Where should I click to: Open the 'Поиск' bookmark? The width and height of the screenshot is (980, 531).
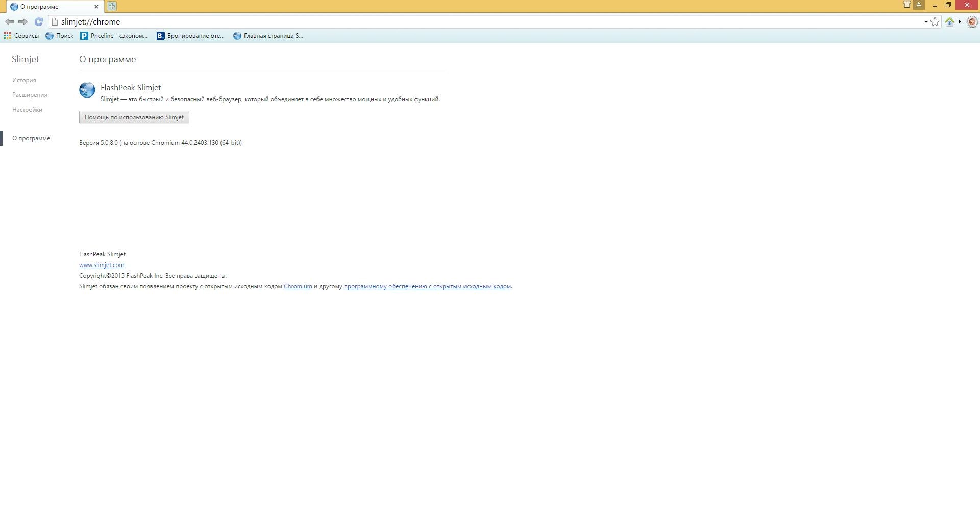coord(59,36)
